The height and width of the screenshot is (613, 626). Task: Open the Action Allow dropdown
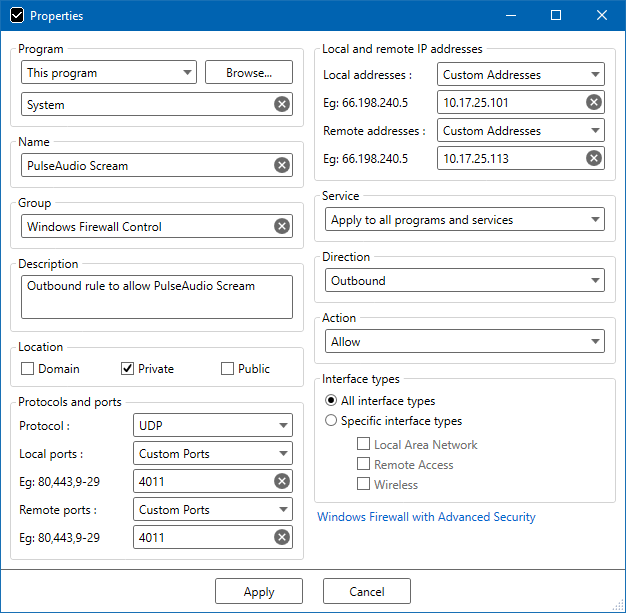[x=465, y=341]
